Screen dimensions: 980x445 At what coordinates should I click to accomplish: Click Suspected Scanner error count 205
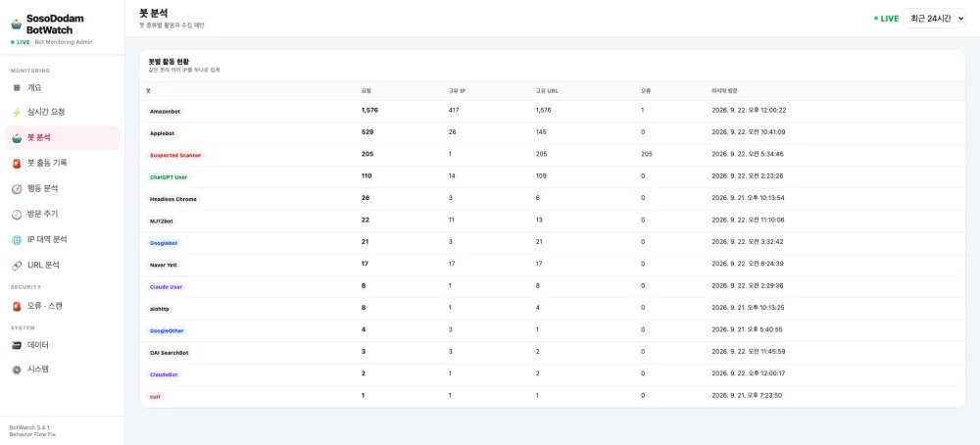click(x=646, y=154)
